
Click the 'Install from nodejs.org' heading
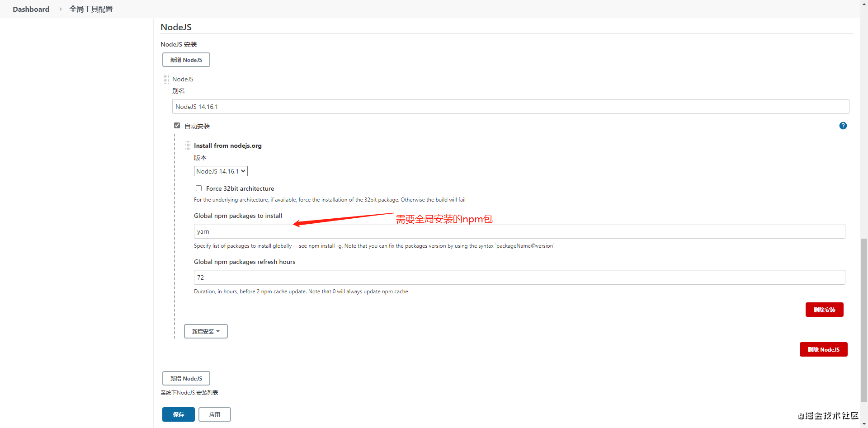coord(228,146)
